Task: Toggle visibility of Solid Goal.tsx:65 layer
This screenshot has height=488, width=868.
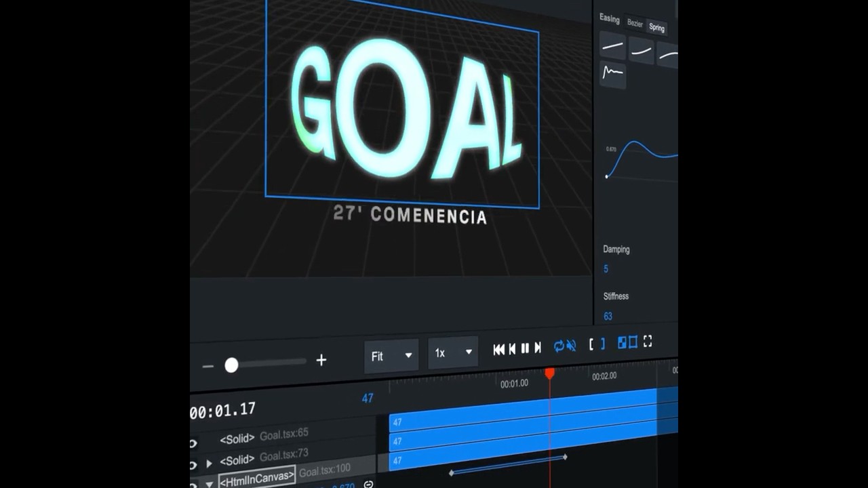Action: pyautogui.click(x=193, y=443)
